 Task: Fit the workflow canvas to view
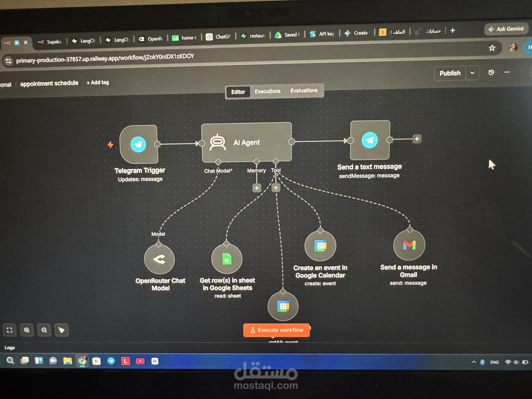(x=9, y=330)
